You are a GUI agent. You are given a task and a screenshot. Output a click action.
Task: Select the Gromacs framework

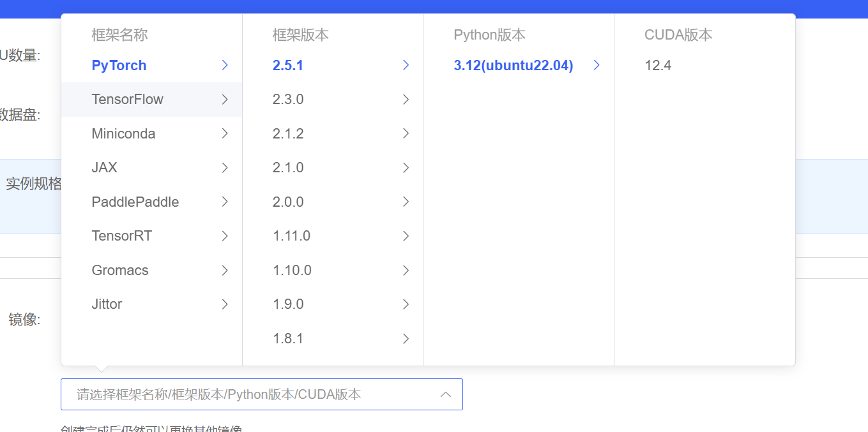pos(119,270)
